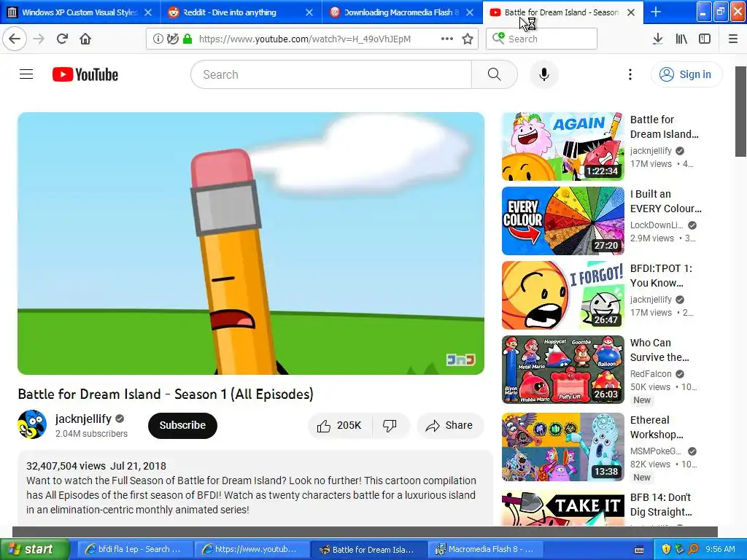Viewport: 747px width, 560px height.
Task: Click LockDownLi channel name in sidebar
Action: [657, 225]
